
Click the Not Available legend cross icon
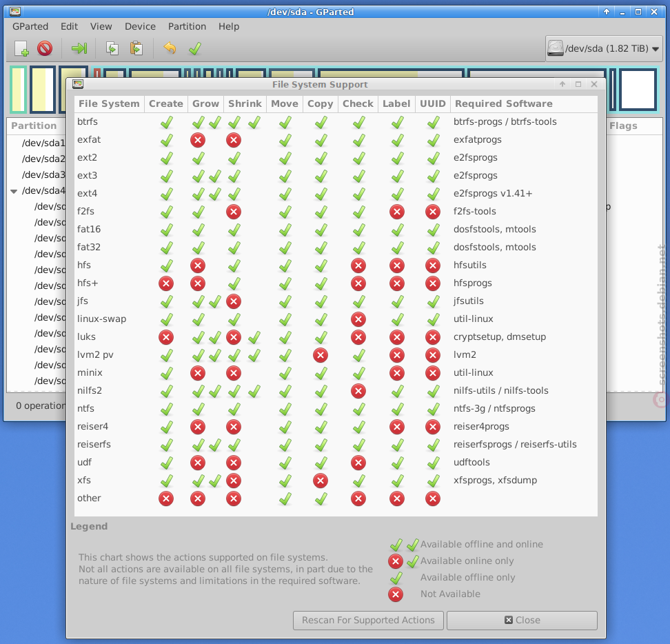(395, 594)
